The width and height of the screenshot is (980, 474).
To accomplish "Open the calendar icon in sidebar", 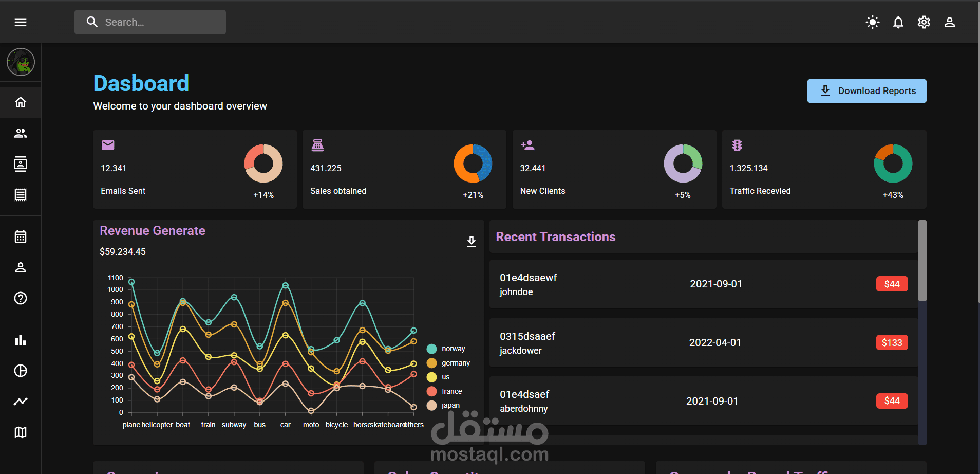I will (21, 236).
